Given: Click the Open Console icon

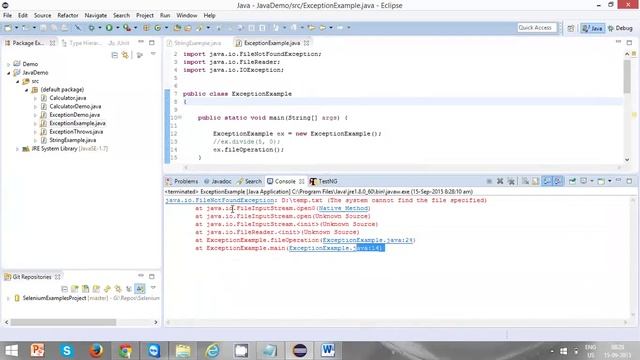Looking at the screenshot, I should [x=601, y=181].
